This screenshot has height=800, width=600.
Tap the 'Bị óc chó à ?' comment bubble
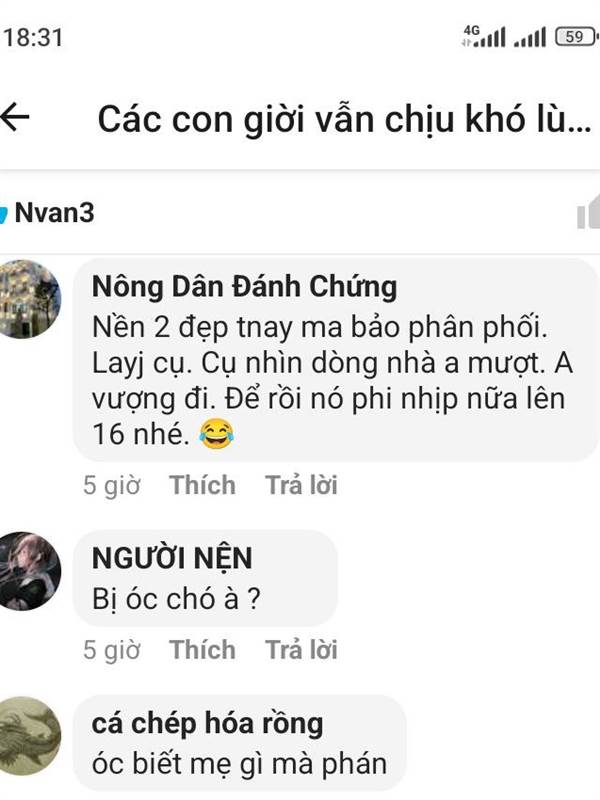coord(206,578)
